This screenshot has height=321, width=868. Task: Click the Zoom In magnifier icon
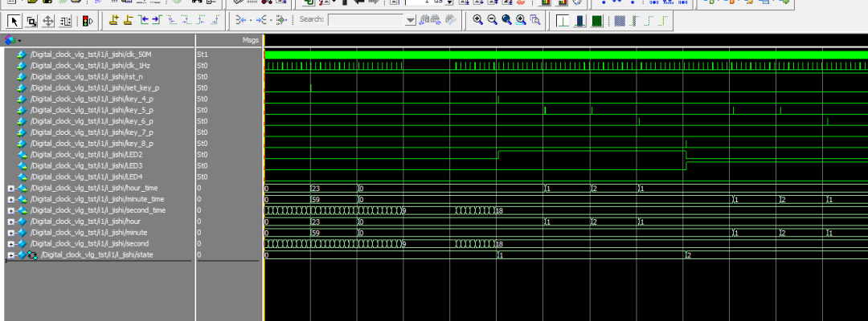(478, 20)
